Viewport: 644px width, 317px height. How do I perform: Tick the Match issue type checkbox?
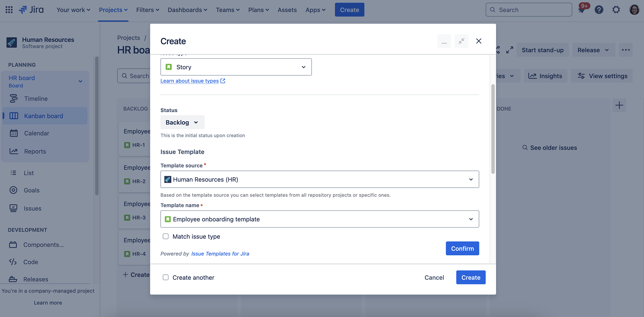166,236
